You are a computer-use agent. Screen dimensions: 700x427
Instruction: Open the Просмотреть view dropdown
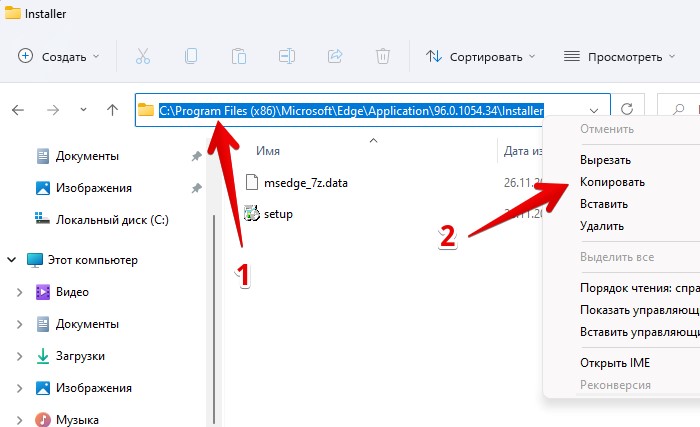(620, 57)
